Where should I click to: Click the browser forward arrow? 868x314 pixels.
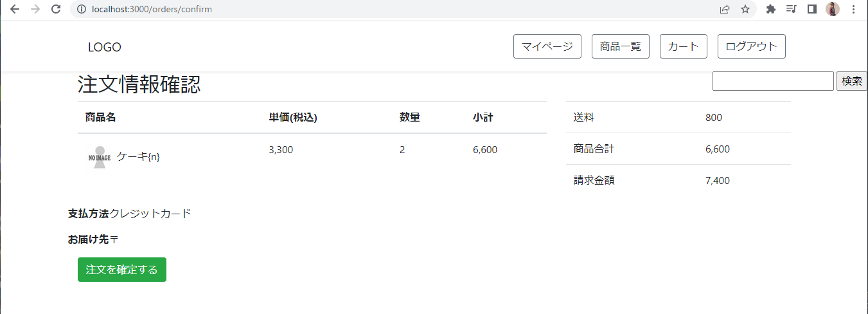coord(35,9)
